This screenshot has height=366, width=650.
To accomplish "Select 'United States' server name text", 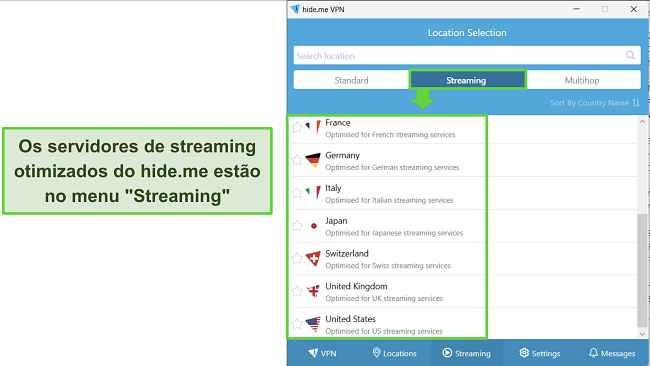I will (350, 319).
